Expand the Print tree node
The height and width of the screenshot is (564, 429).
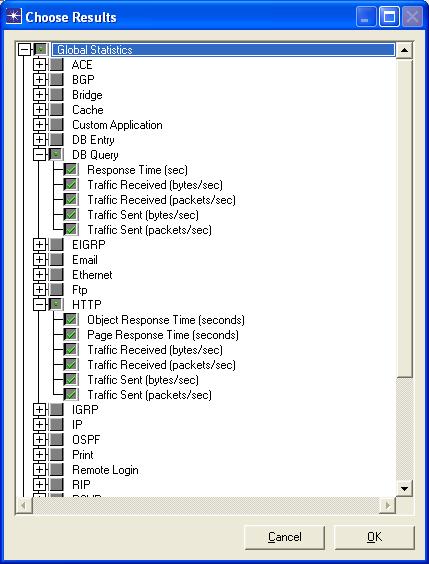coord(40,455)
